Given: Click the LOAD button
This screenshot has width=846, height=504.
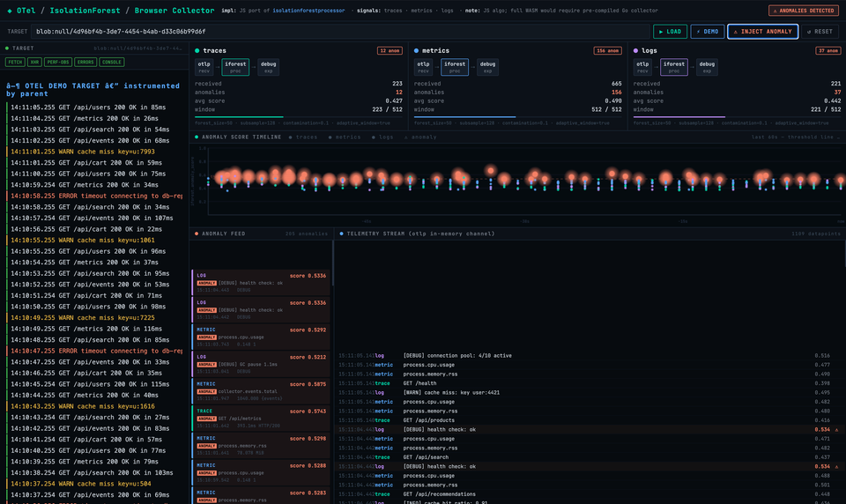Looking at the screenshot, I should click(x=670, y=32).
